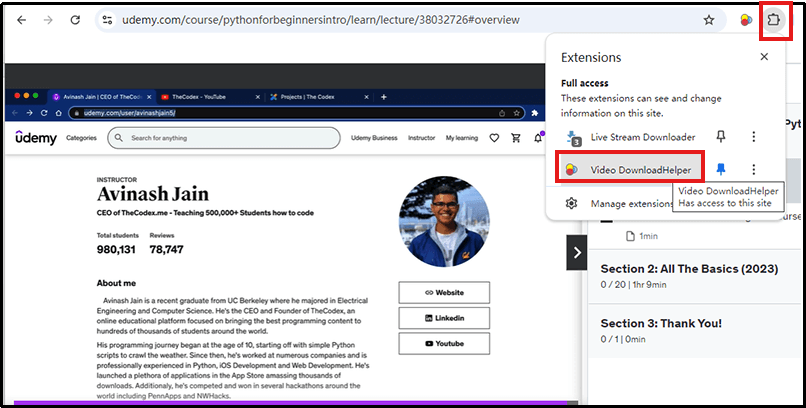Open more options for Video DownloadHelper
Viewport: 806px width, 408px height.
tap(754, 170)
